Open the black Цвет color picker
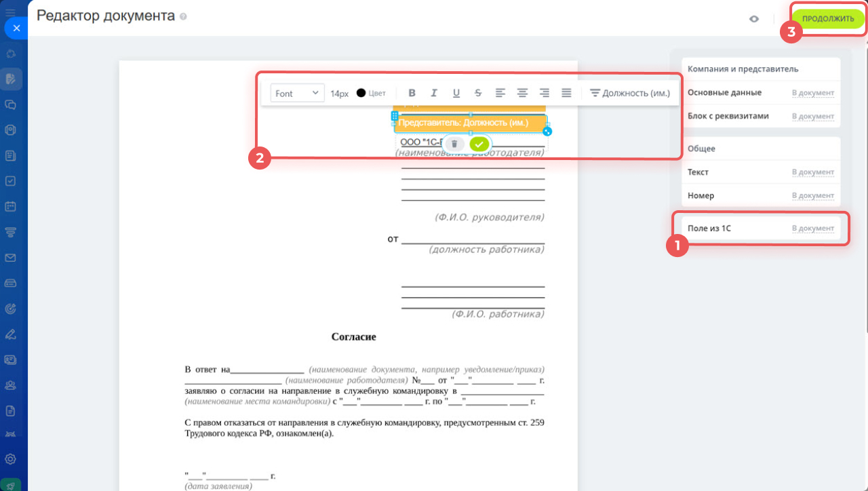 pos(371,94)
